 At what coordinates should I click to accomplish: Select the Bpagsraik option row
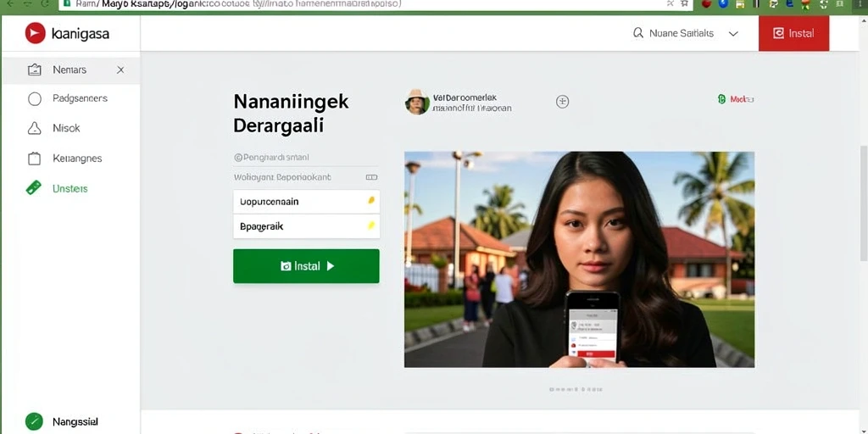point(306,226)
